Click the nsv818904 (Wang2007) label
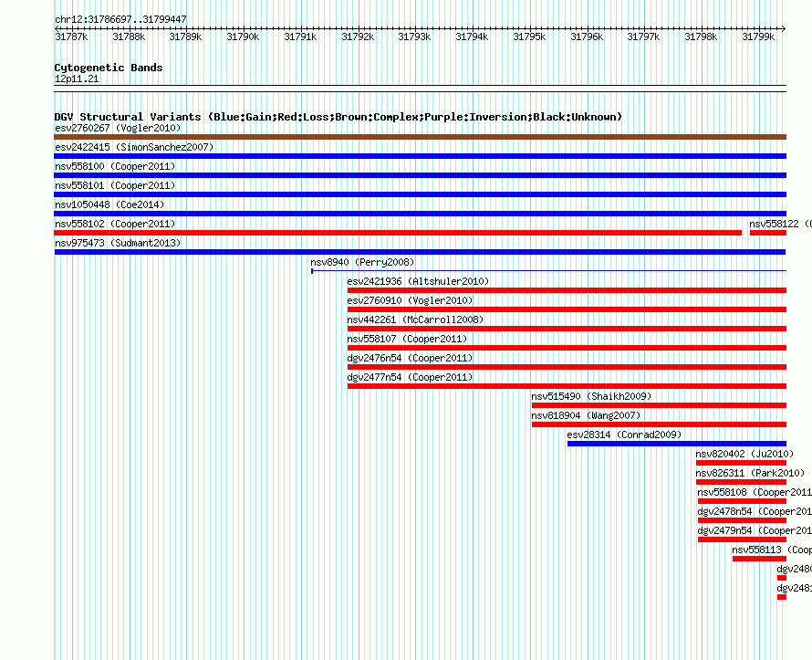 [x=587, y=415]
